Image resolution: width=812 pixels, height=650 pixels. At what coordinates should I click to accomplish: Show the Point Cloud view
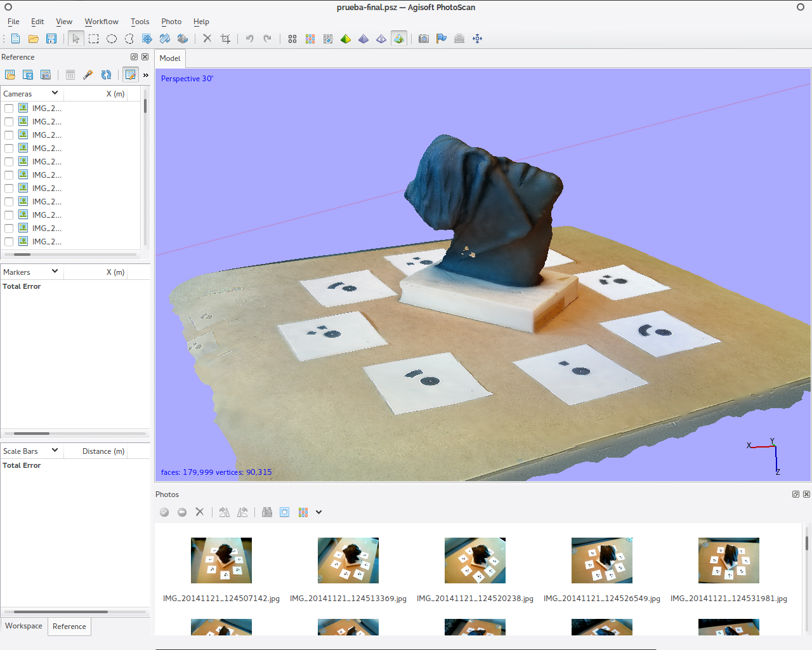[292, 39]
